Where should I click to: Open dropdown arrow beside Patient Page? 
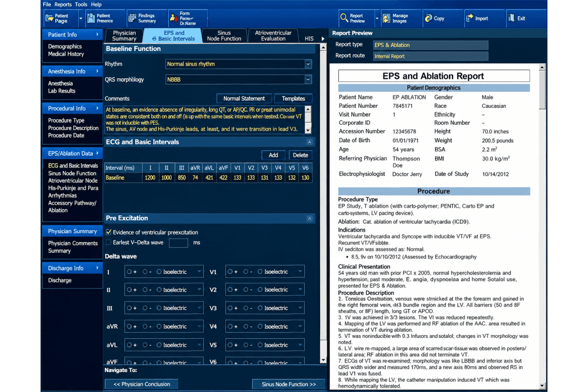81,18
